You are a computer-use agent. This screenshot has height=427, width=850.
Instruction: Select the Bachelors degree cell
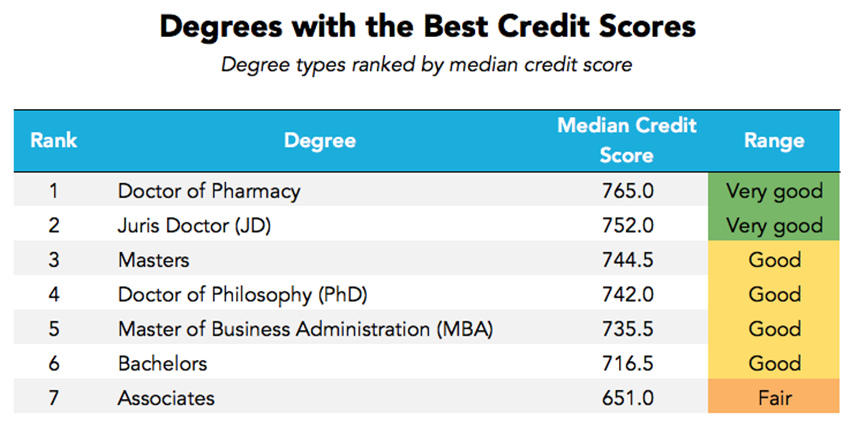coord(163,363)
